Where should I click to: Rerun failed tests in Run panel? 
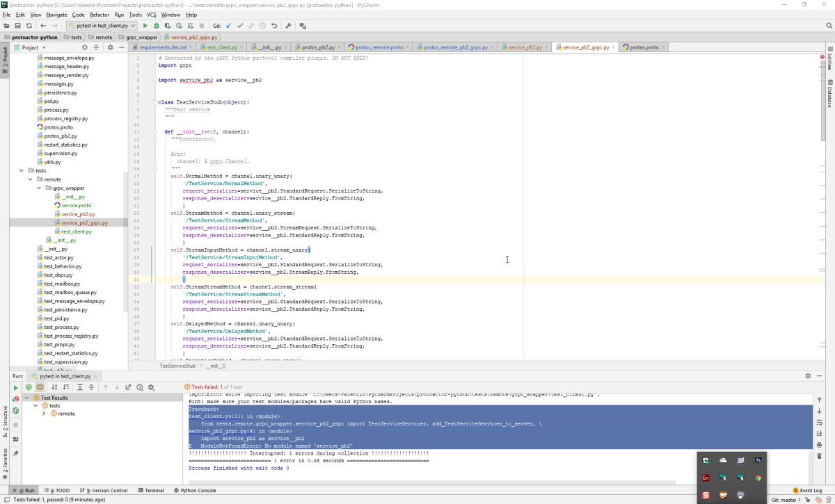[x=16, y=399]
